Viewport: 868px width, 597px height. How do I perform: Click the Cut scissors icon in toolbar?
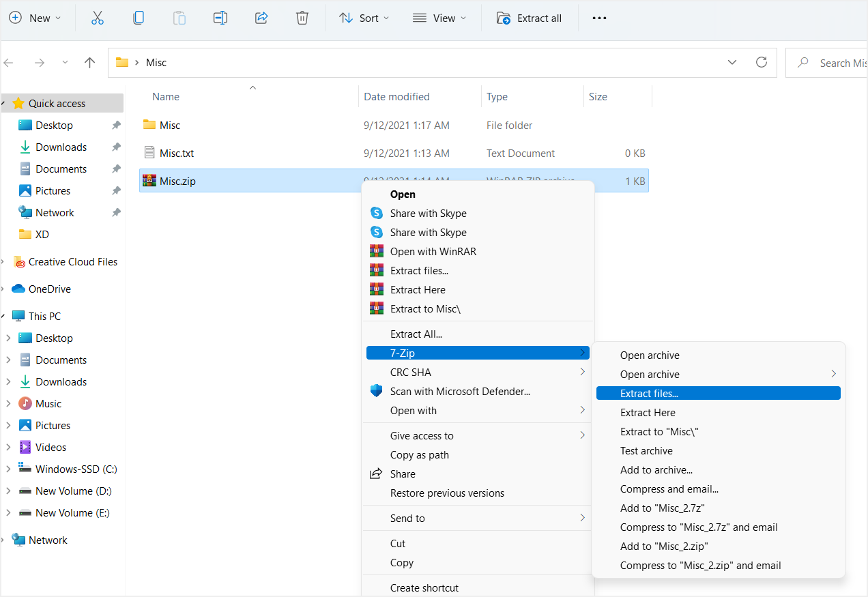tap(98, 18)
